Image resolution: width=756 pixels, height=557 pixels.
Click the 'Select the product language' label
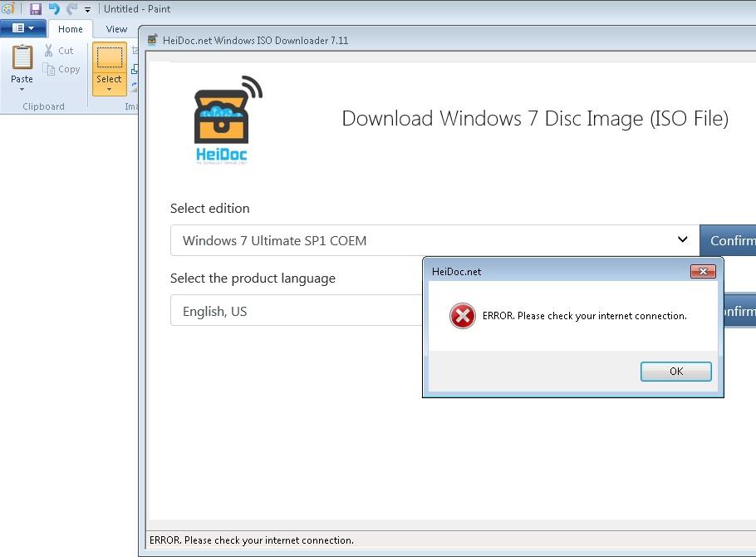253,278
